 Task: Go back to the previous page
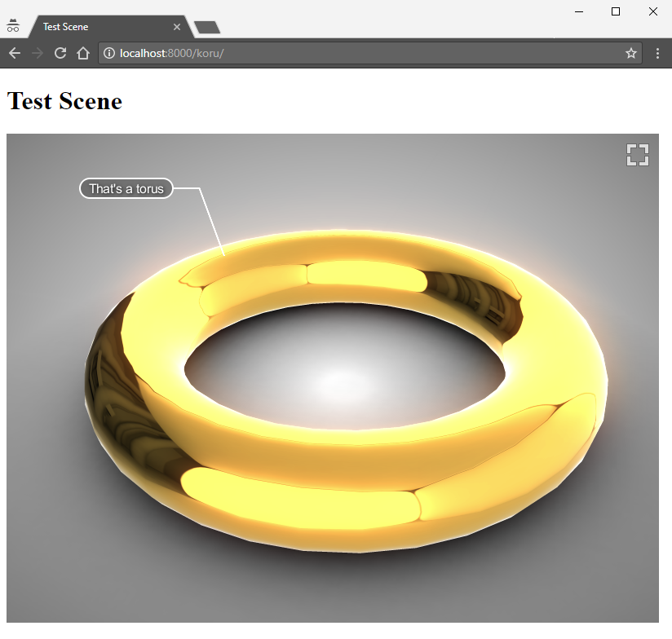(x=14, y=54)
